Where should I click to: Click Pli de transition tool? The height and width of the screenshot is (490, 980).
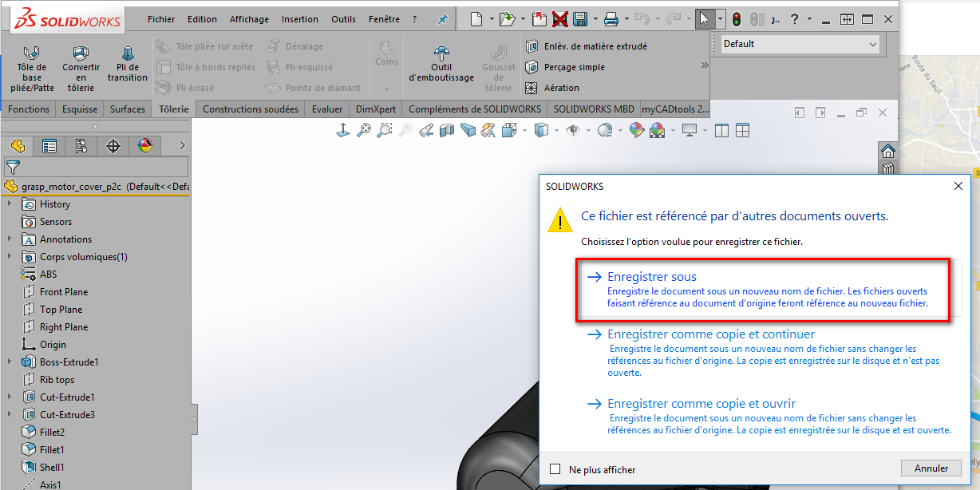pyautogui.click(x=128, y=64)
